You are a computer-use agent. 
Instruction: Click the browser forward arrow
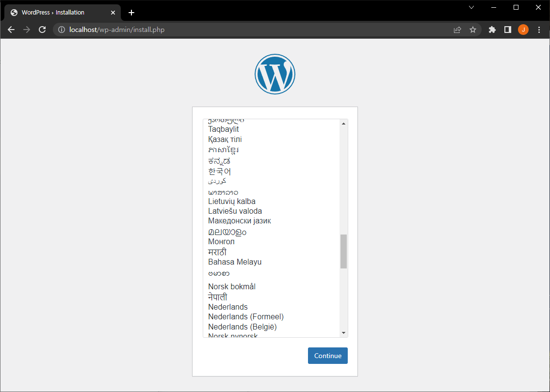coord(27,30)
